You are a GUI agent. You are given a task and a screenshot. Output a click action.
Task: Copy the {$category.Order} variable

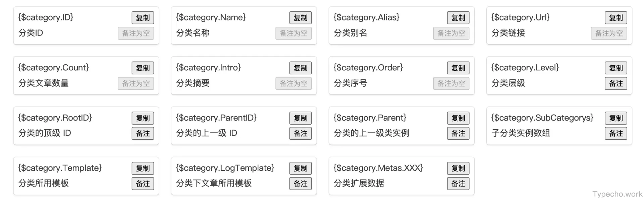click(x=458, y=68)
